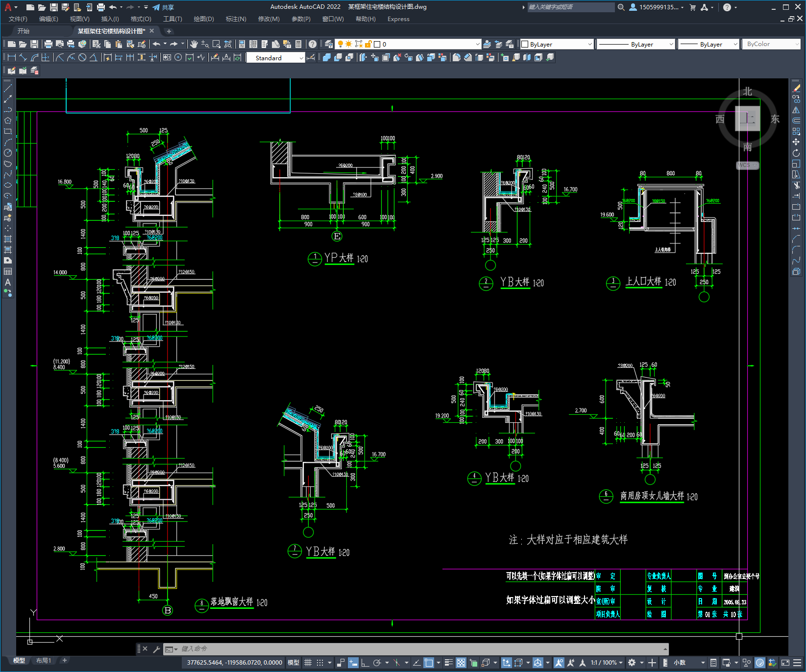Select the Angular dimension tool
This screenshot has width=806, height=672.
93,57
